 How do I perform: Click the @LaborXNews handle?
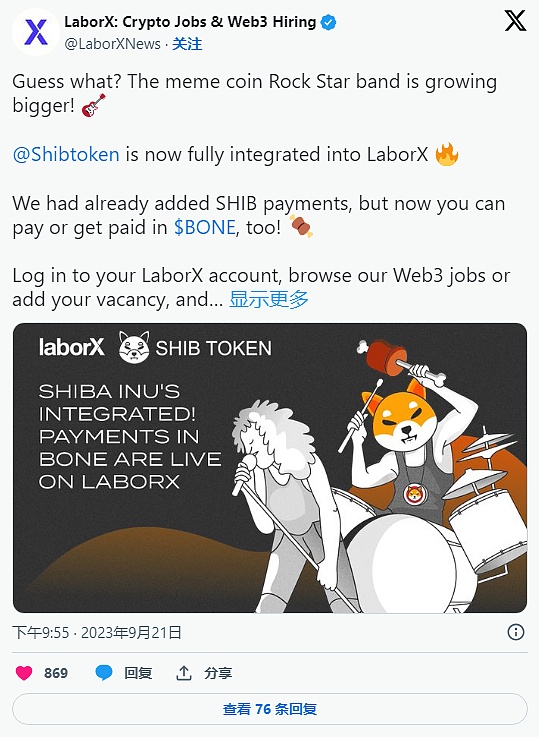click(112, 44)
